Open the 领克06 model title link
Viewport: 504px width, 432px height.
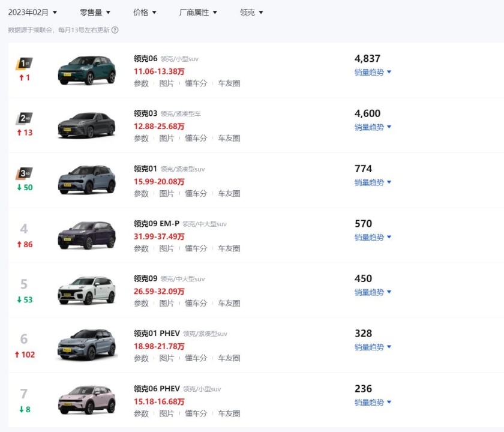[x=146, y=59]
